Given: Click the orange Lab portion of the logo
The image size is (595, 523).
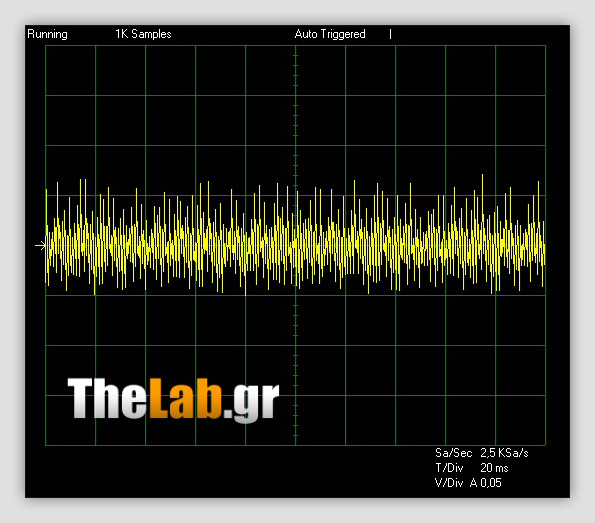Looking at the screenshot, I should click(x=185, y=399).
